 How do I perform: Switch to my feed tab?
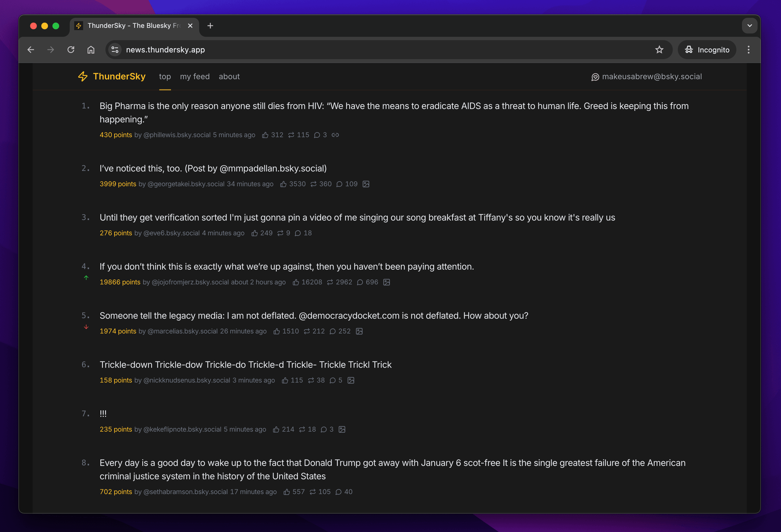point(195,77)
